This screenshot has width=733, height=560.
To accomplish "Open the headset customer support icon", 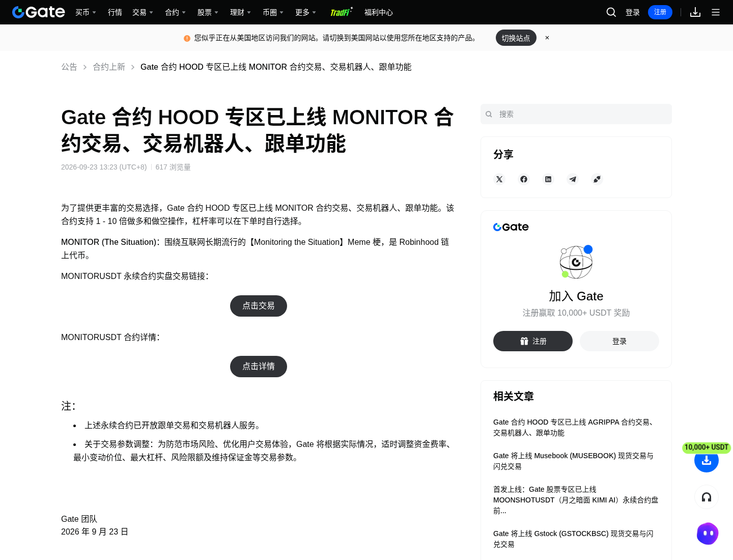I will pos(707,497).
